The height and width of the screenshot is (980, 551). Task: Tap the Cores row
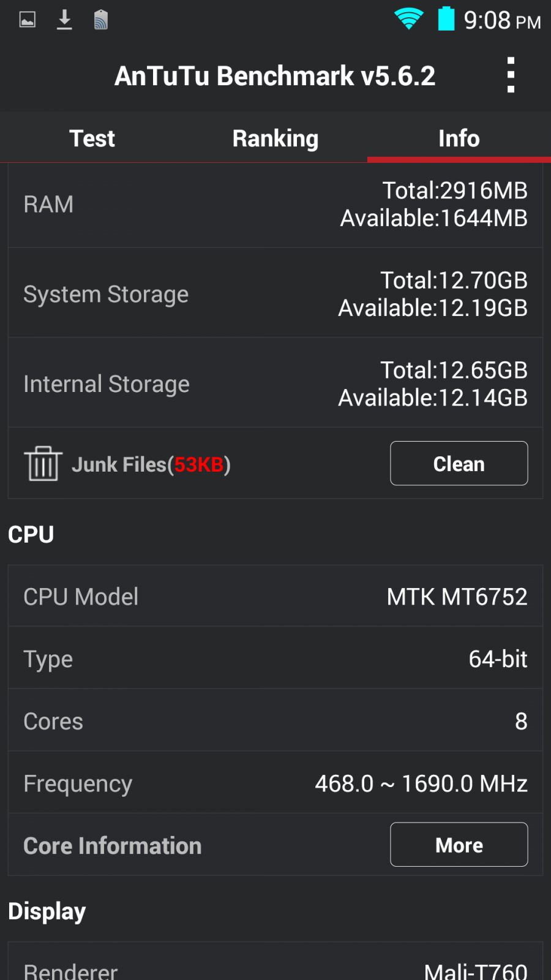pyautogui.click(x=275, y=722)
